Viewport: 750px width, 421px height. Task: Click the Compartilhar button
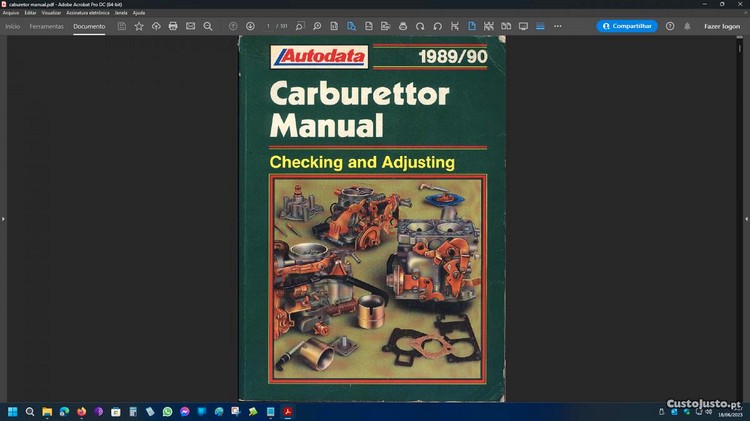tap(627, 26)
